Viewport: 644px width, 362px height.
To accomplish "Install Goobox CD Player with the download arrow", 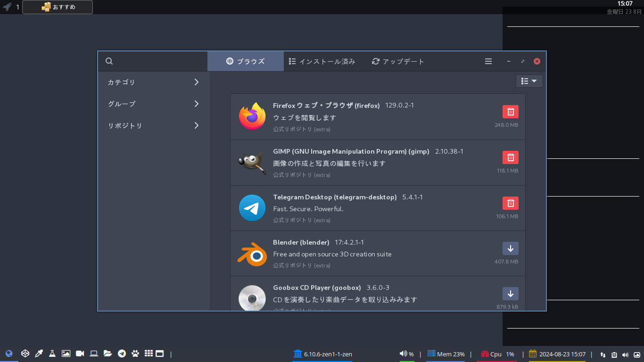I will click(510, 294).
